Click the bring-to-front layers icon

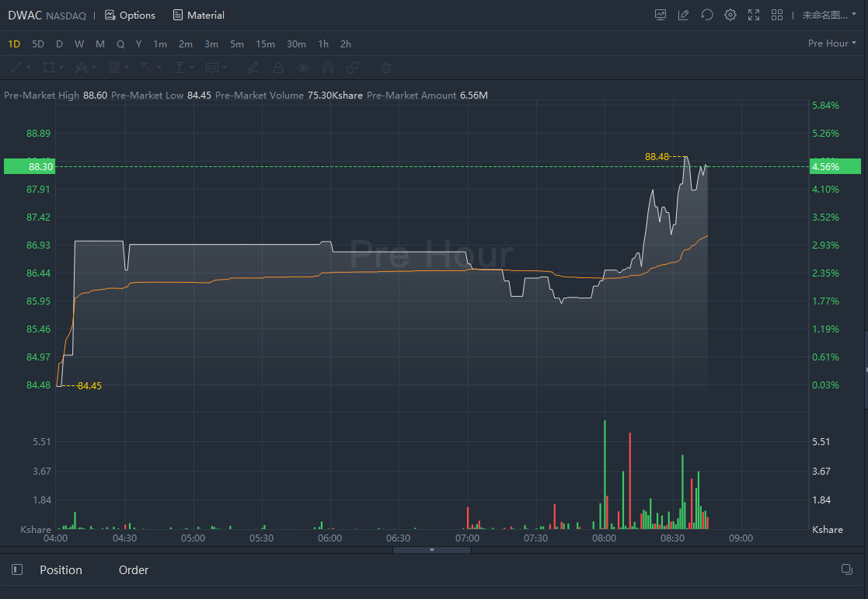coord(353,68)
